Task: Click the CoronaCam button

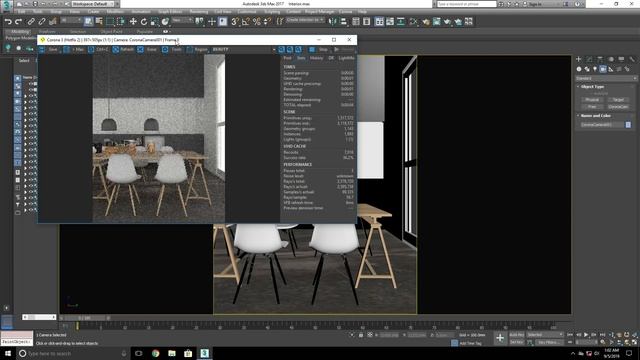Action: coord(618,107)
